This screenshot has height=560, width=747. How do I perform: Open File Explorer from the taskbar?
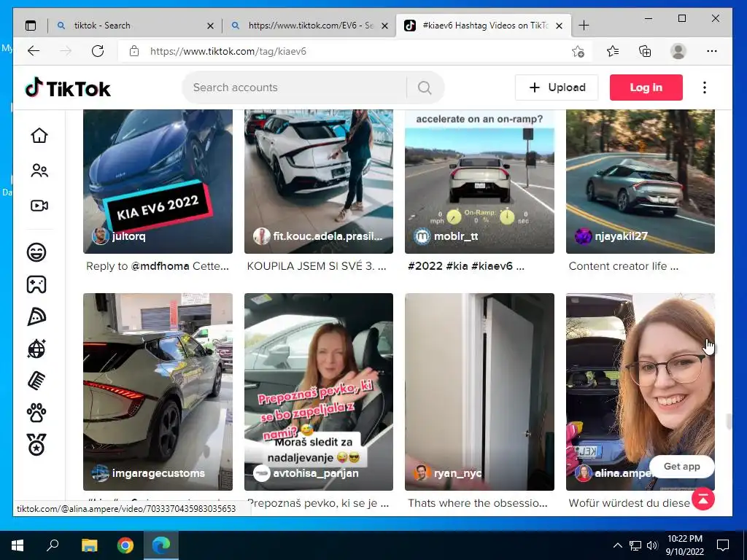[89, 545]
